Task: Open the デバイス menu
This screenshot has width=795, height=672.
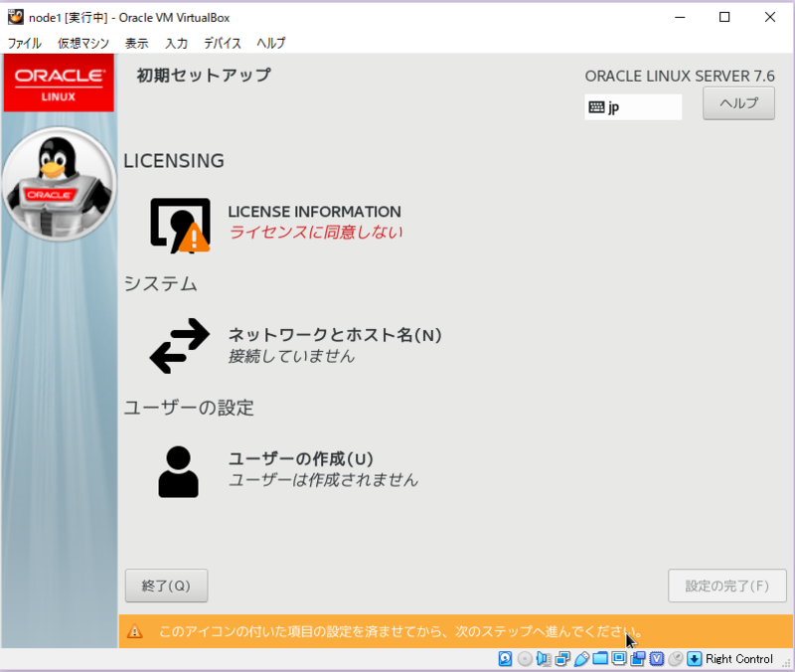Action: [222, 43]
